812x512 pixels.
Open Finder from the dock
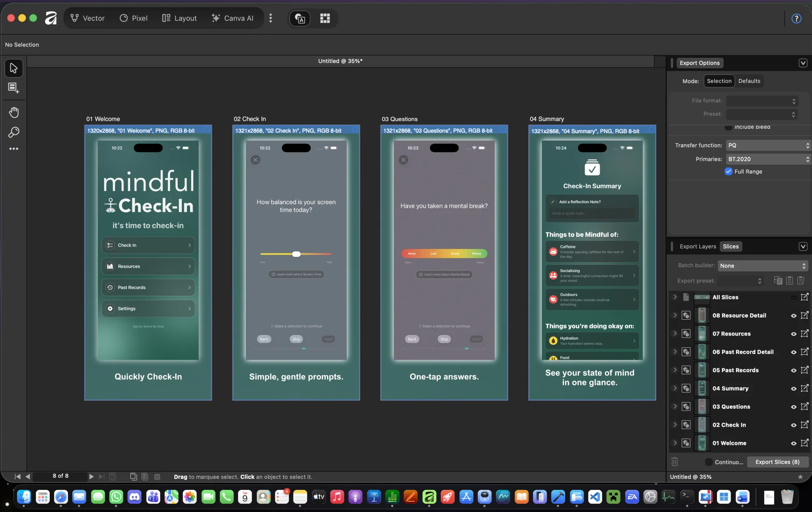(24, 497)
